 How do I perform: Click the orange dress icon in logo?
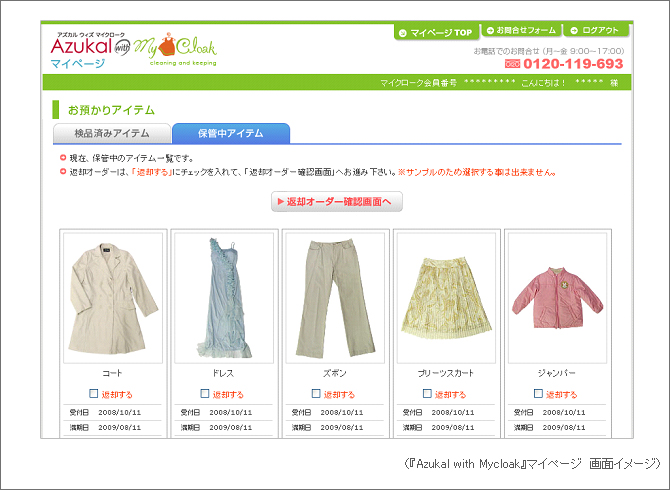click(167, 44)
